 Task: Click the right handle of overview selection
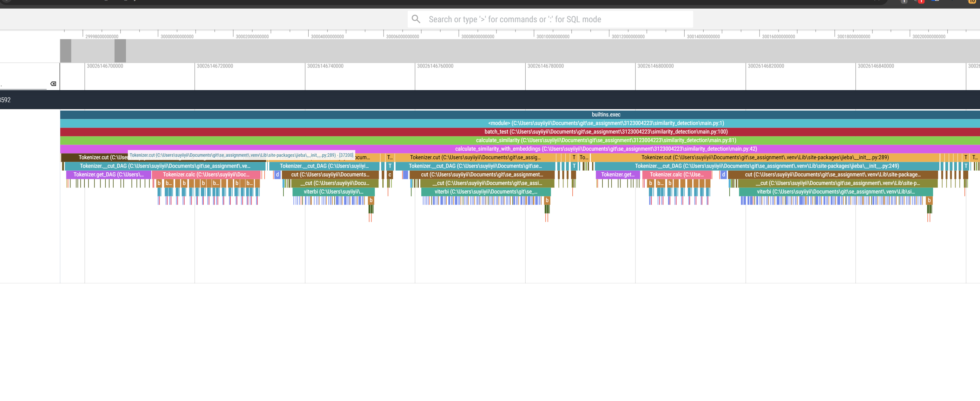click(120, 51)
